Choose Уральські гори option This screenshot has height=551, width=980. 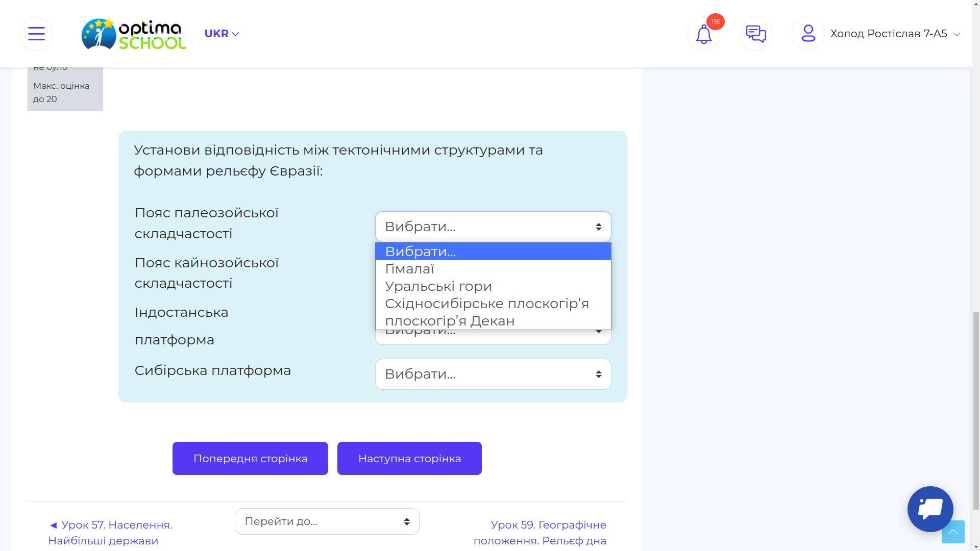coord(438,286)
